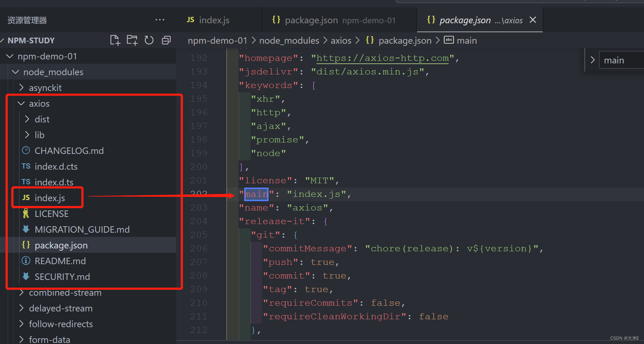Expand the lib folder under axios

point(27,135)
